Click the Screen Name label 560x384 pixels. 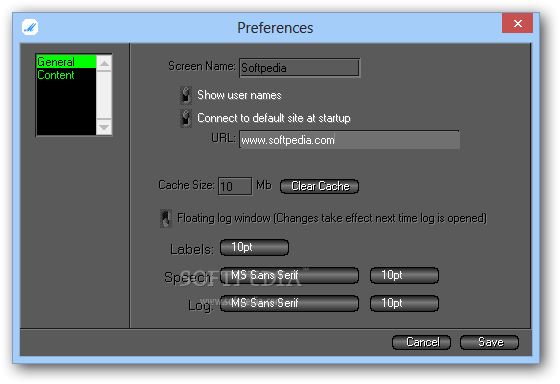tap(202, 66)
